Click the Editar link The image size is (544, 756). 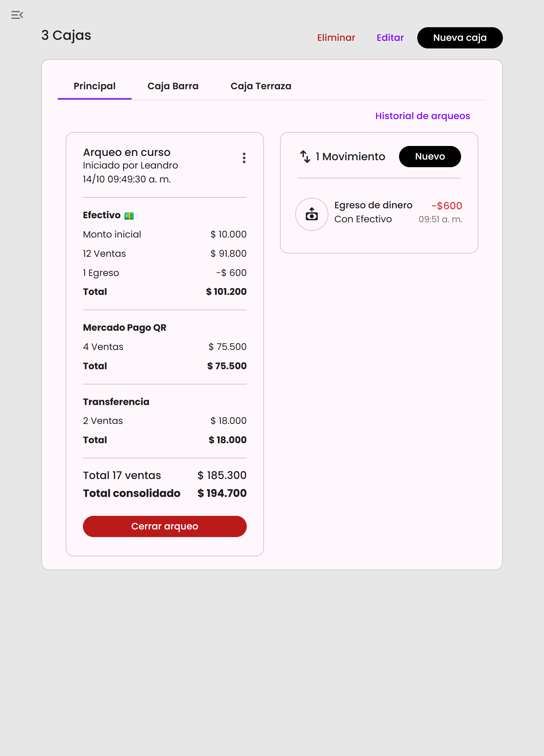click(x=390, y=38)
